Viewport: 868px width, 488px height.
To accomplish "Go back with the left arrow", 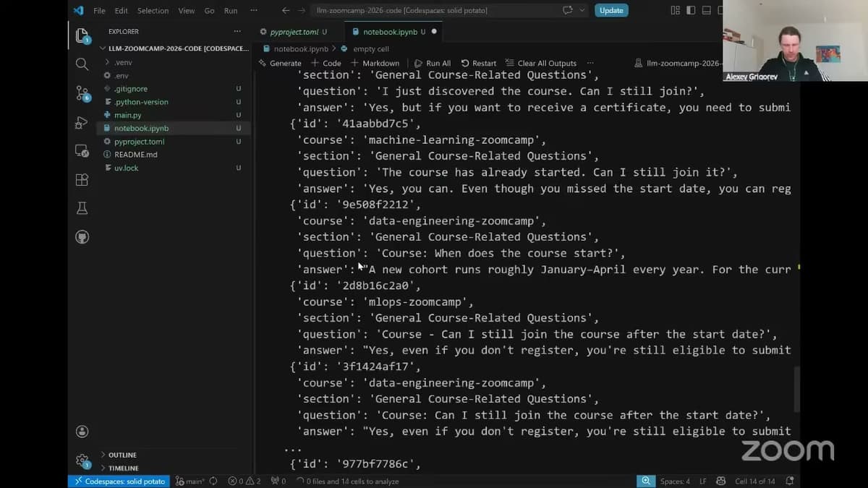I will (285, 10).
